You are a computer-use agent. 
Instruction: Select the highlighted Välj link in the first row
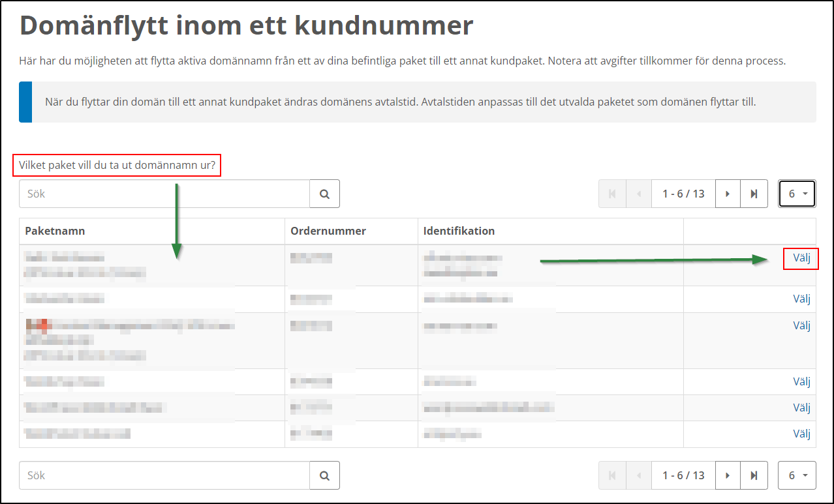click(x=801, y=258)
